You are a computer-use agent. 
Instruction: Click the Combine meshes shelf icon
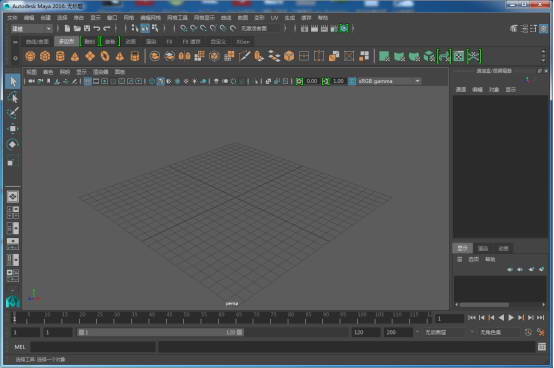click(x=155, y=56)
